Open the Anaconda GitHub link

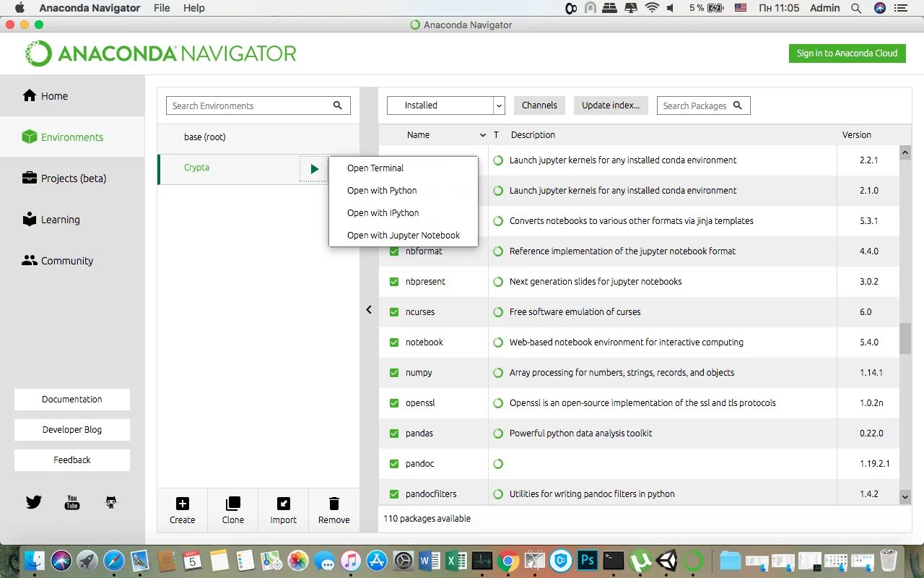coord(111,501)
